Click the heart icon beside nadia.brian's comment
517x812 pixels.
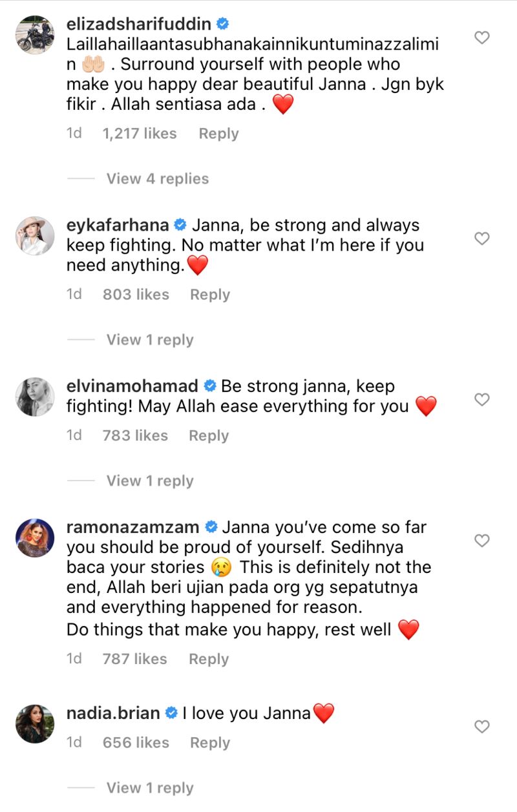pyautogui.click(x=481, y=726)
